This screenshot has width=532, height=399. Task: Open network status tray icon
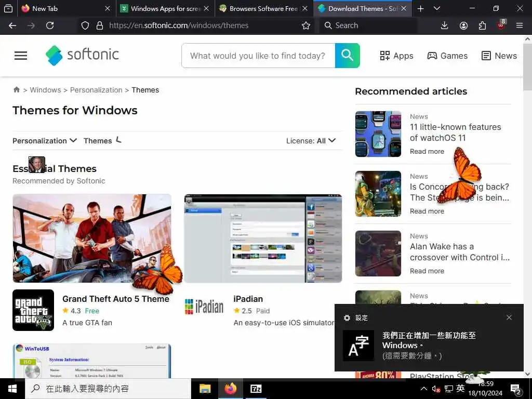[x=449, y=389]
